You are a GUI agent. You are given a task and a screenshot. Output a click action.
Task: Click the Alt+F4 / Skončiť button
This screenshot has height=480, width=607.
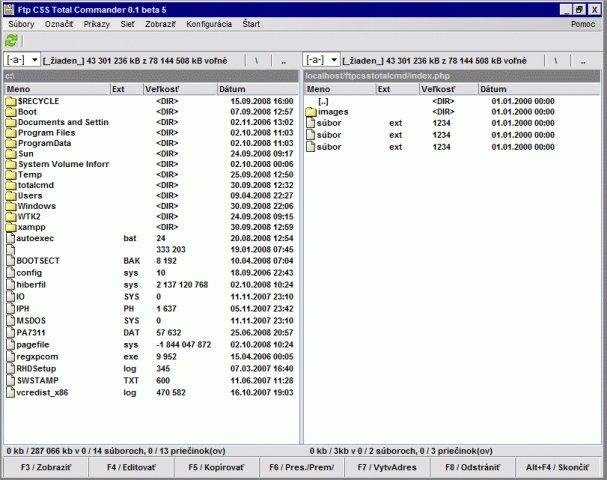coord(557,467)
